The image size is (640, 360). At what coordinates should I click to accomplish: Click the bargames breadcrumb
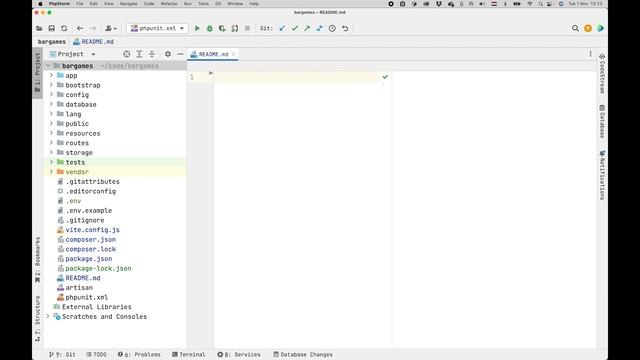click(x=52, y=42)
